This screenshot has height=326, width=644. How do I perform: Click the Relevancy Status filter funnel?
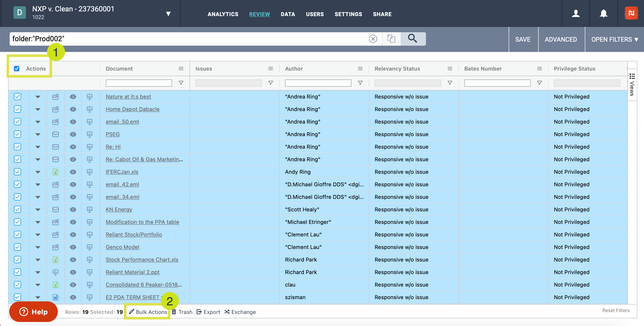point(450,83)
